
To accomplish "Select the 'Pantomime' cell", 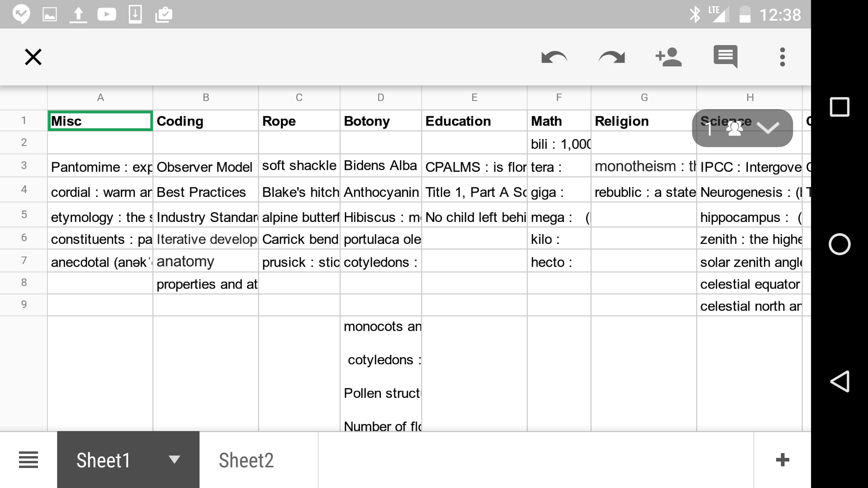I will pyautogui.click(x=100, y=166).
